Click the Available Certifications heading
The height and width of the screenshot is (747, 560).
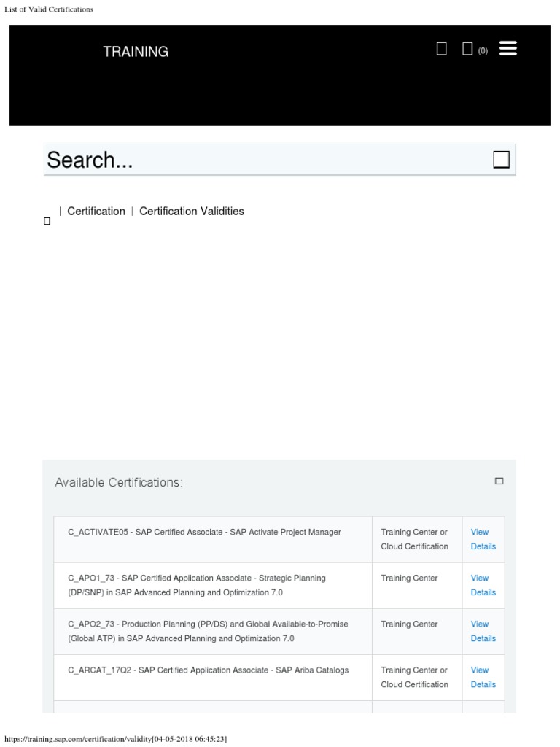click(119, 483)
